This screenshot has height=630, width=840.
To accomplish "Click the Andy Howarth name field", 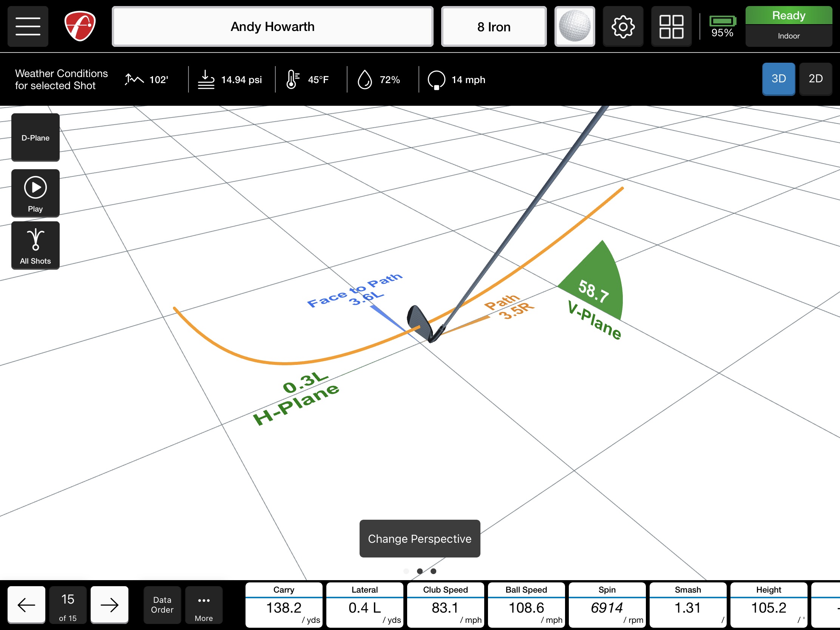I will pos(272,26).
